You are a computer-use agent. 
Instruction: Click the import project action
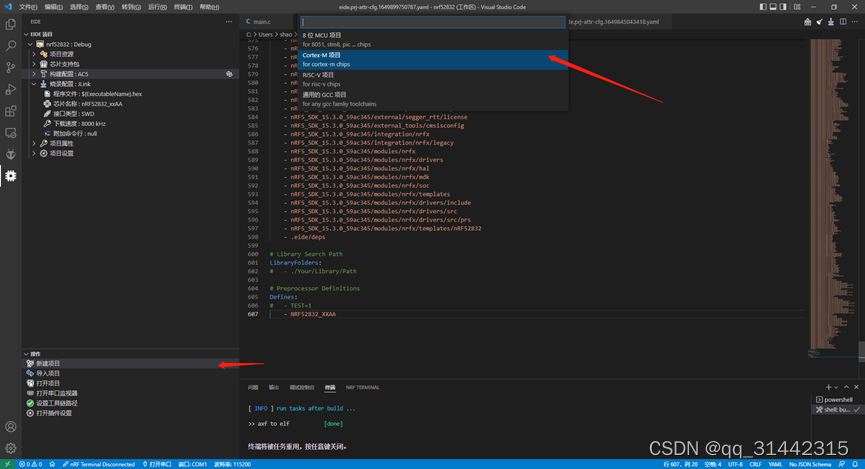pos(130,374)
